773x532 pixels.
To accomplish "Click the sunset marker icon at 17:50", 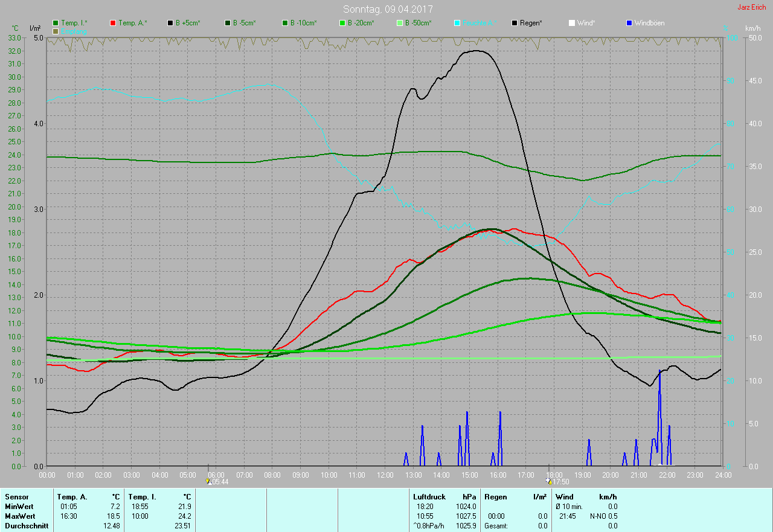I will [549, 481].
